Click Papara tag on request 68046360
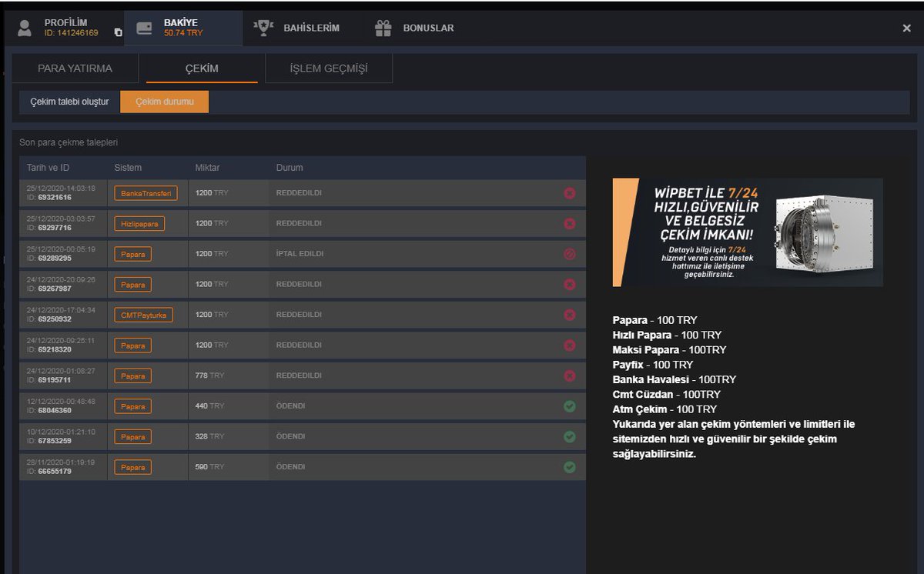 click(133, 406)
